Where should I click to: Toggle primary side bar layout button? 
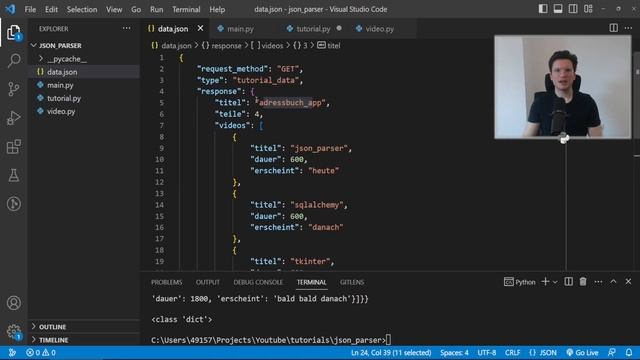pos(543,9)
